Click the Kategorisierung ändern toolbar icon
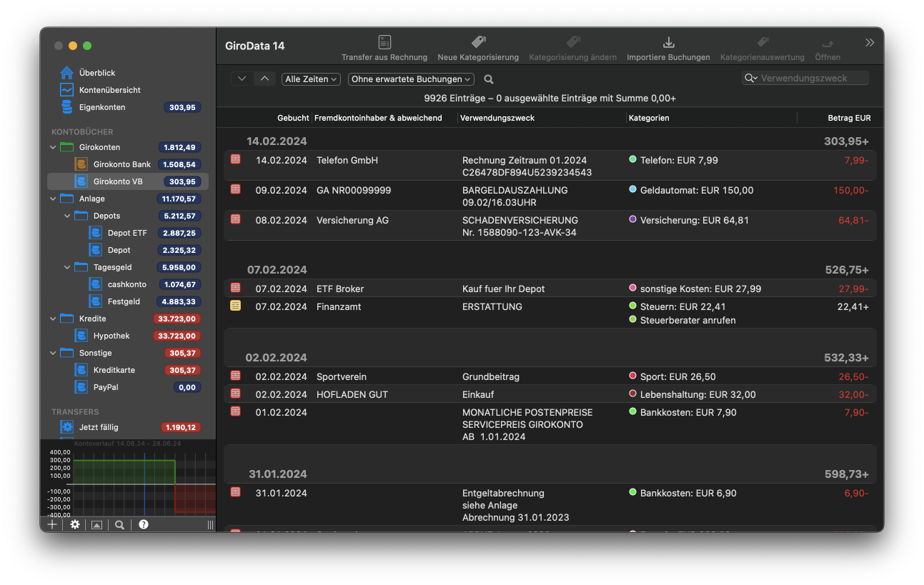924x585 pixels. click(x=573, y=42)
